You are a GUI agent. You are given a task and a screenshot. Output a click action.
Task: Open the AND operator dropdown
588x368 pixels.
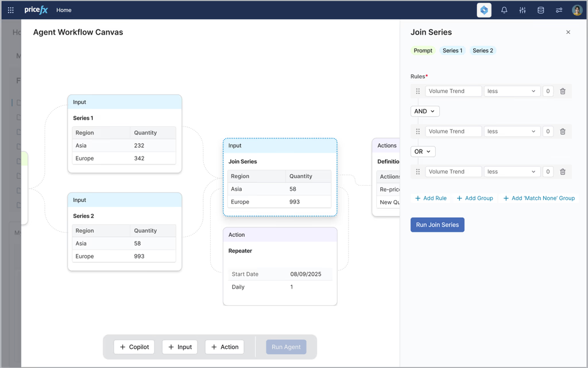pyautogui.click(x=425, y=110)
